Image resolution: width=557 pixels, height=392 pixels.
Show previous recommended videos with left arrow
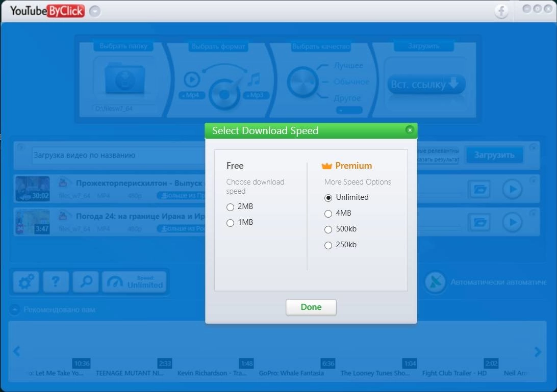[17, 351]
